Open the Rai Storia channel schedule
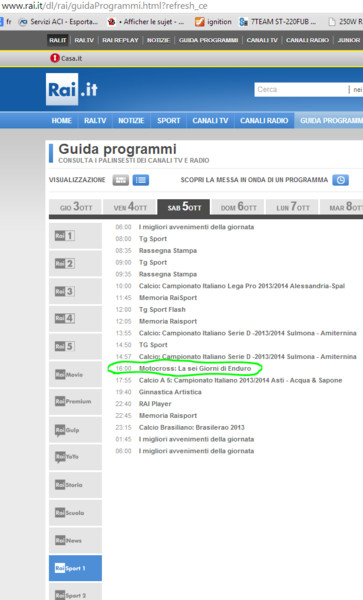Screen dimensions: 363x600 click(69, 485)
